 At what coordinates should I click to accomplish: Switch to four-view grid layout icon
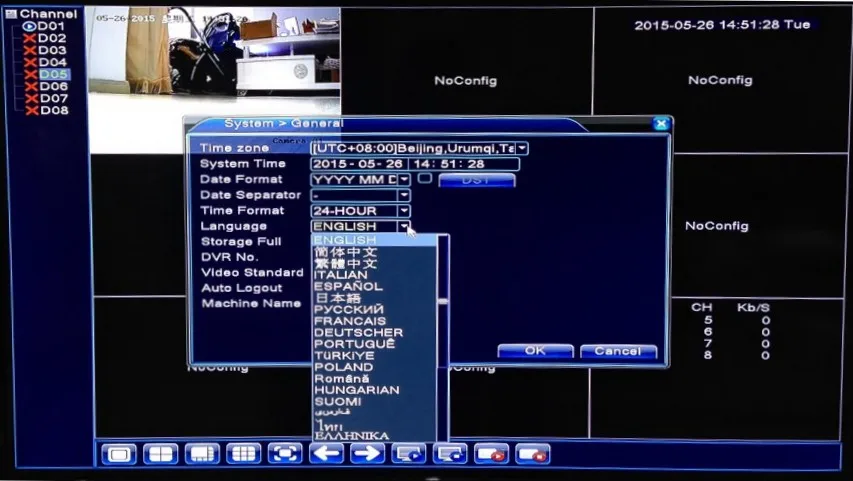(x=160, y=454)
